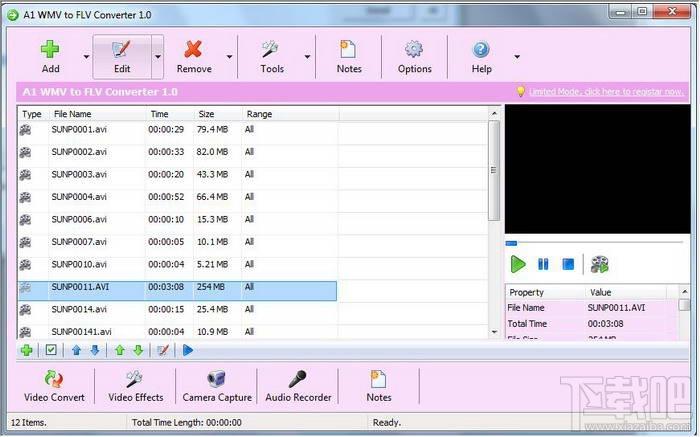The image size is (700, 437).
Task: Play the video preview
Action: pos(518,264)
